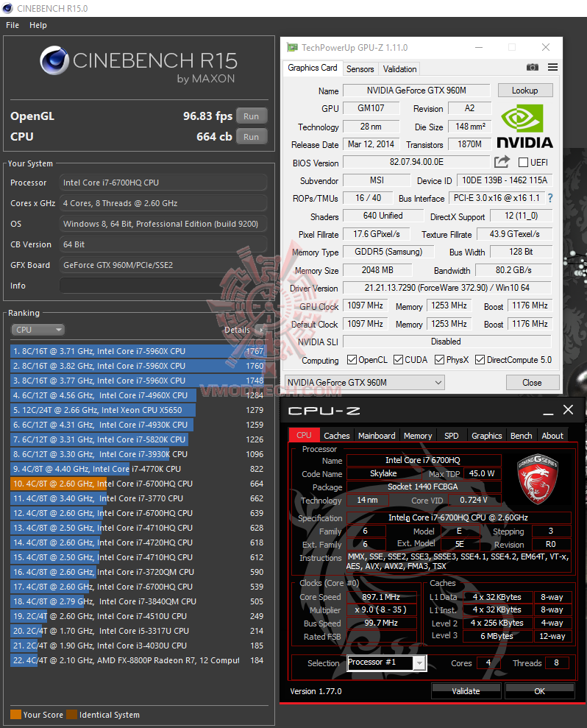Select the CPU tab in CPU-Z
Viewport: 587px width, 728px height.
coord(304,435)
